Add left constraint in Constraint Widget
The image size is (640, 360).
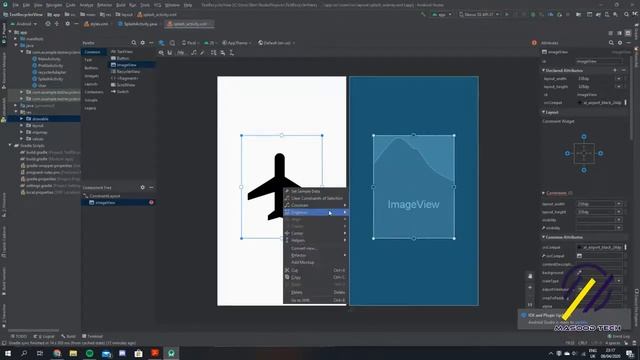[567, 153]
